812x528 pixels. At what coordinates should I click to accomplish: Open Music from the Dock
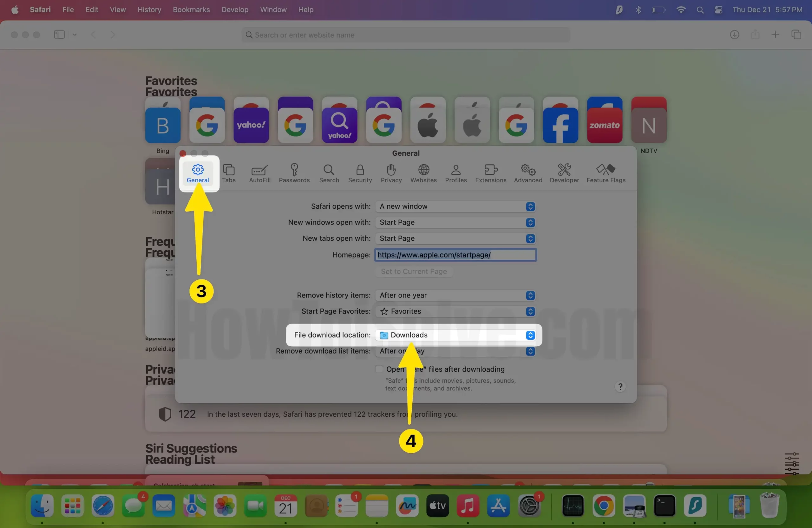point(468,505)
